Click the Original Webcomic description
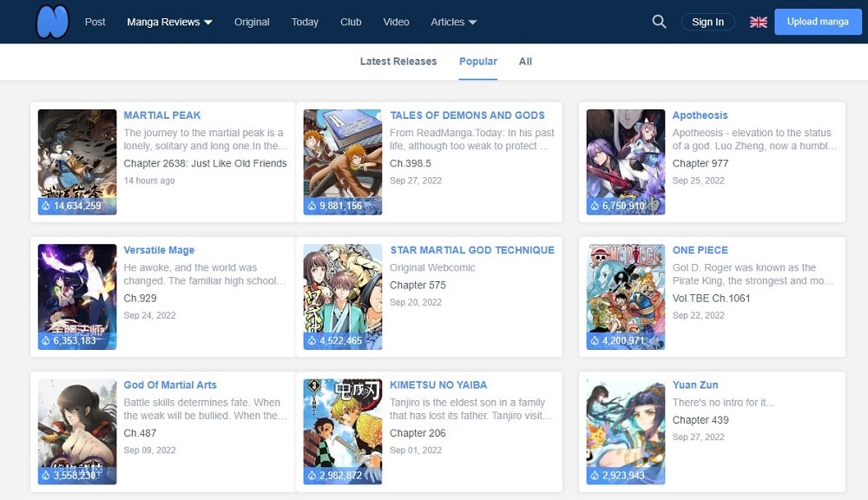Viewport: 868px width, 500px height. coord(432,267)
